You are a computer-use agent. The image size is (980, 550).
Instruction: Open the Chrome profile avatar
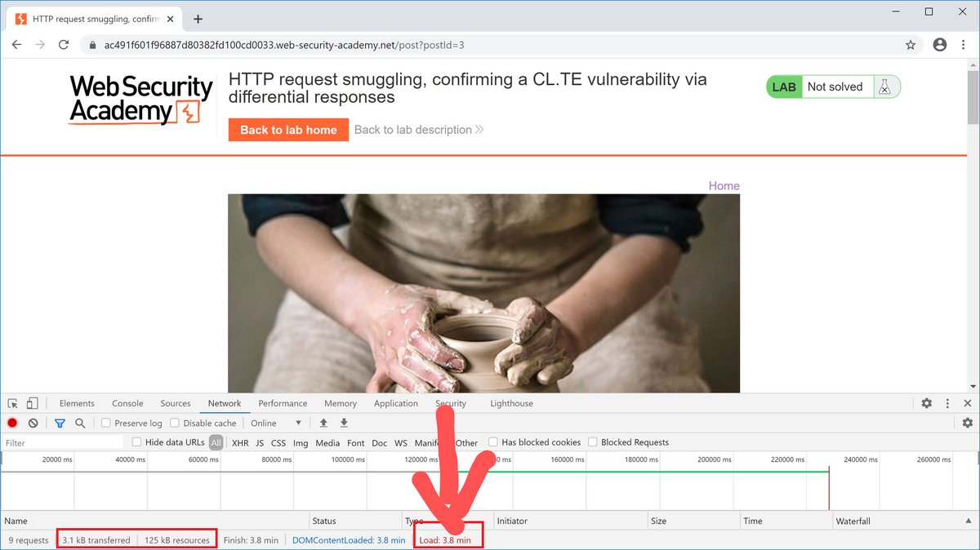940,45
